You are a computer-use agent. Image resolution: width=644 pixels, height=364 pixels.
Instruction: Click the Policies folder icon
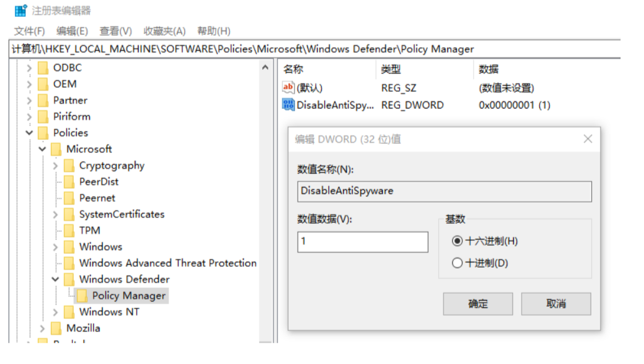coord(43,133)
